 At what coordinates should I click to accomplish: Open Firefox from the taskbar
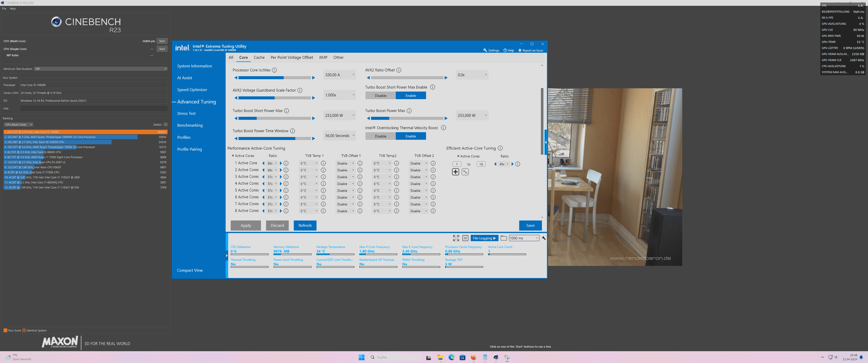(x=474, y=357)
